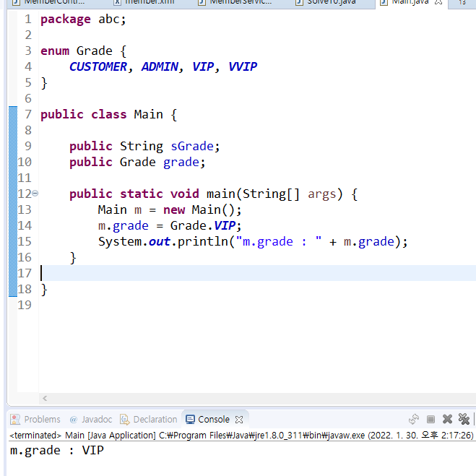Click the editor horizontal scrollbar left arrow
The height and width of the screenshot is (476, 476).
[45, 398]
